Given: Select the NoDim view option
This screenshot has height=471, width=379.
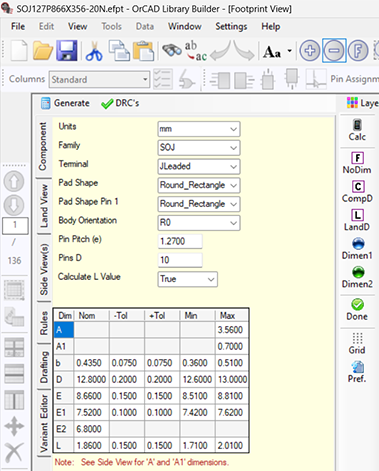Looking at the screenshot, I should 357,163.
